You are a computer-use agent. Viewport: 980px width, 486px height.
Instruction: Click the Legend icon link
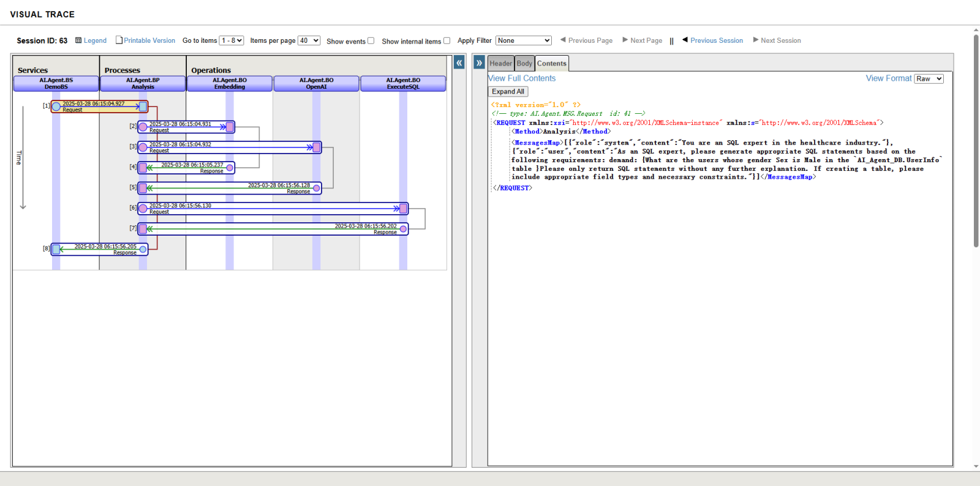78,40
